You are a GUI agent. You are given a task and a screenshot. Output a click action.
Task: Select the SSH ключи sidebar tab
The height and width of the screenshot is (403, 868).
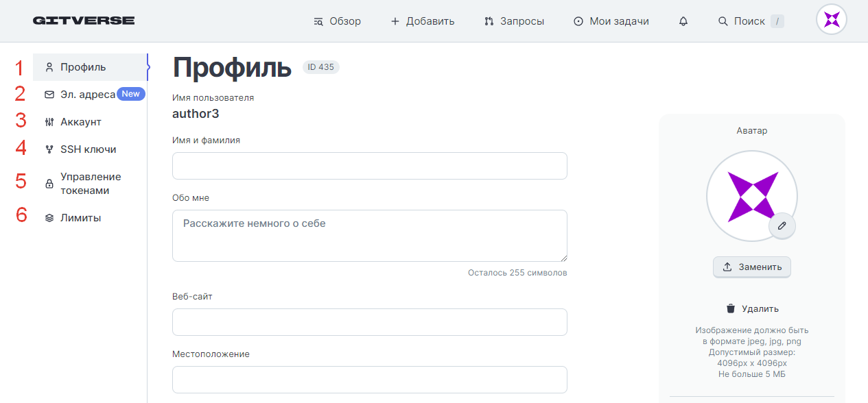pyautogui.click(x=90, y=149)
